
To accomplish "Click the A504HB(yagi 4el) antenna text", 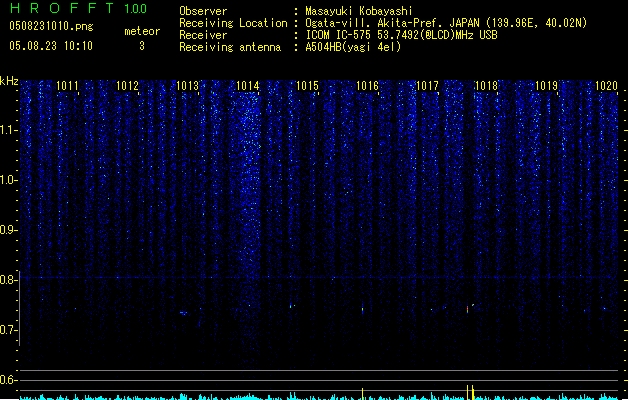I will point(353,47).
